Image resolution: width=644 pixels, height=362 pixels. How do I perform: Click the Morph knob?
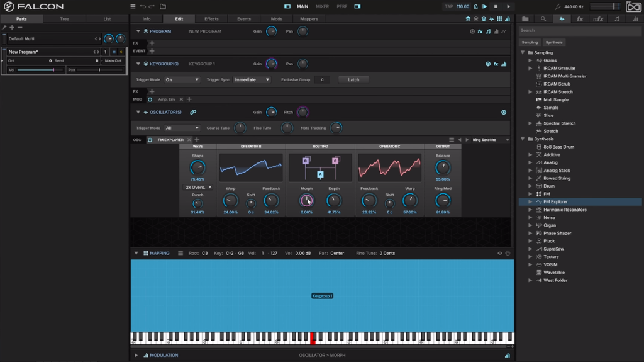(306, 201)
